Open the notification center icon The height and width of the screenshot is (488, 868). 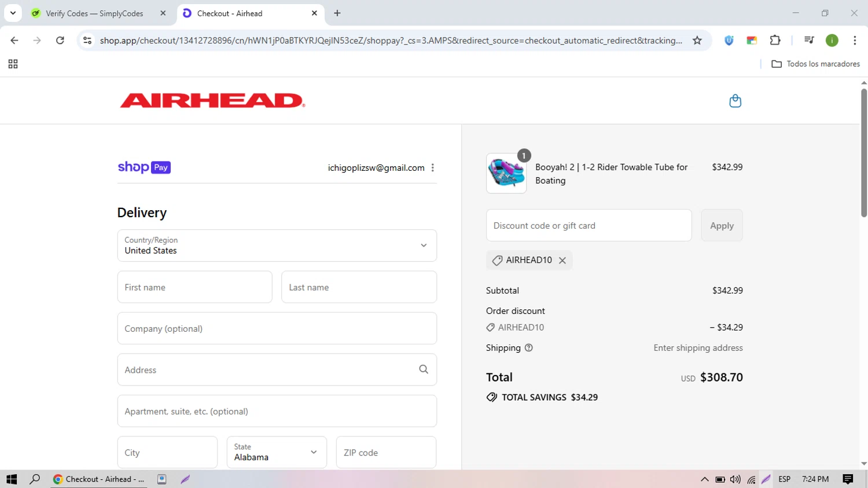(848, 479)
